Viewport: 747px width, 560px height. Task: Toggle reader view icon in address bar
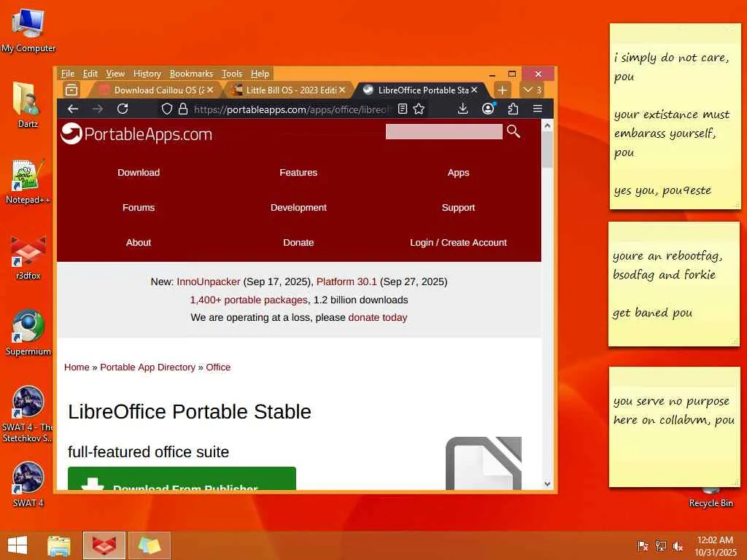403,109
